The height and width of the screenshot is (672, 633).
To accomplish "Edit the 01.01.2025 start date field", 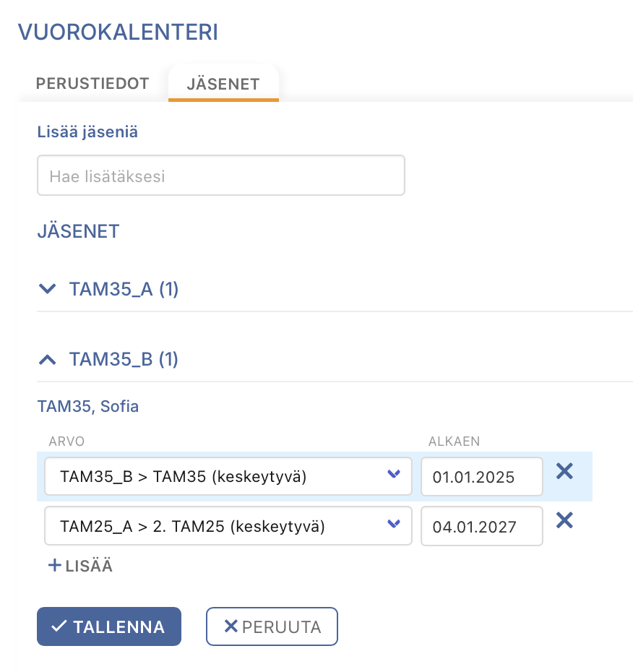I will click(482, 476).
